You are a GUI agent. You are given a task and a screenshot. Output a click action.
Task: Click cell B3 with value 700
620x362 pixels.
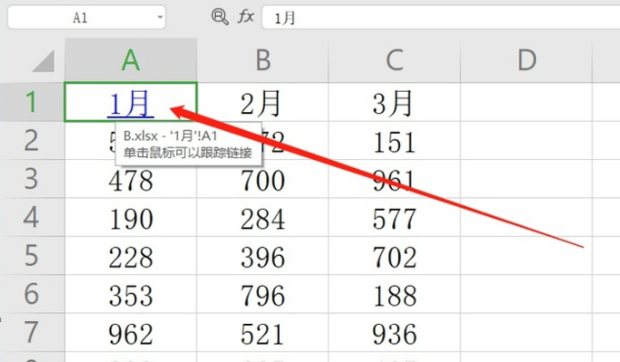pyautogui.click(x=263, y=179)
